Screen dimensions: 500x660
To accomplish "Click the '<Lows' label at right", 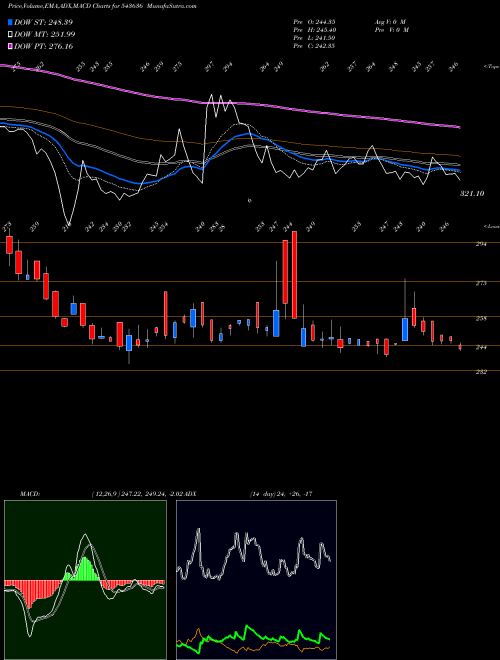I will (491, 226).
